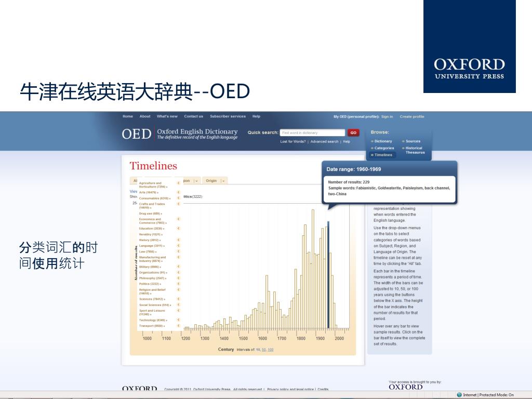532x399 pixels.
Task: Browse the Dictionary link
Action: [383, 141]
